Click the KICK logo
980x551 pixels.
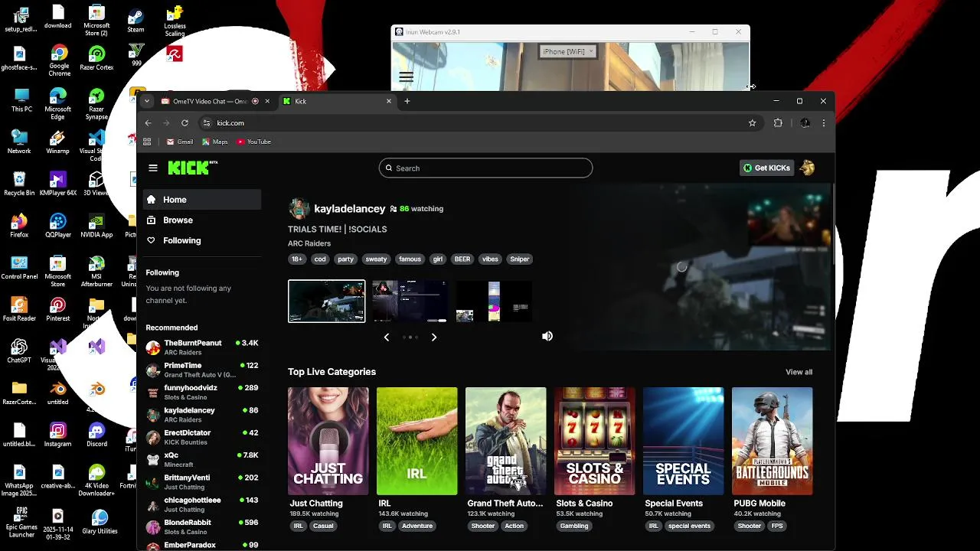[192, 168]
